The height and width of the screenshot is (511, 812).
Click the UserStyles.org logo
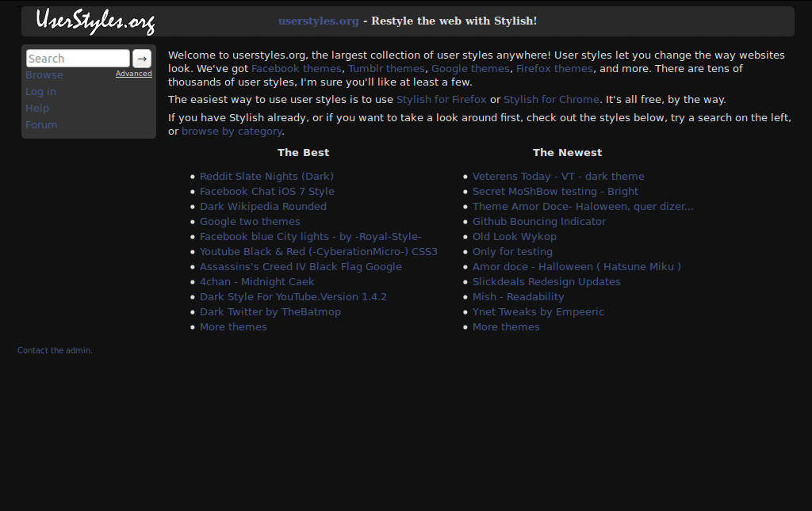pos(95,21)
